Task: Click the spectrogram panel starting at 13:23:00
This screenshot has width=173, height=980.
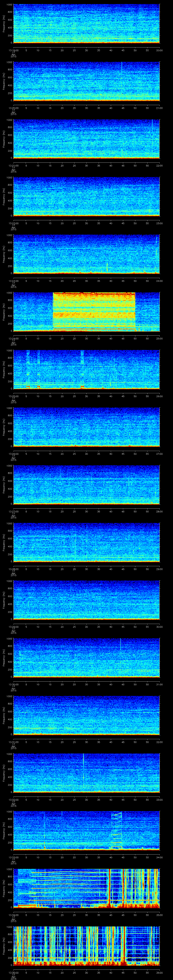Action: pyautogui.click(x=86, y=254)
